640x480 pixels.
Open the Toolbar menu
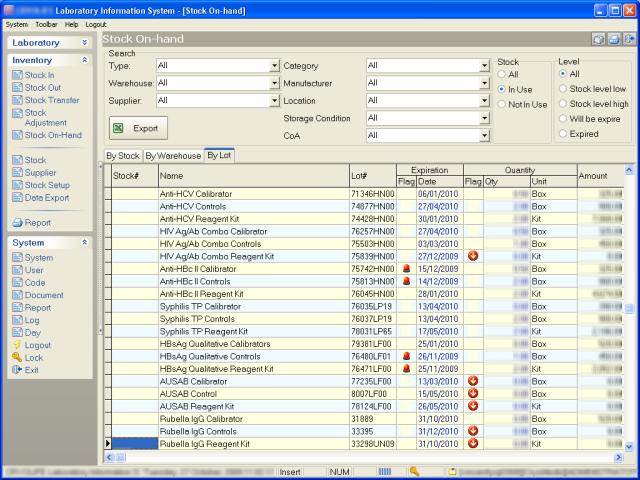46,23
